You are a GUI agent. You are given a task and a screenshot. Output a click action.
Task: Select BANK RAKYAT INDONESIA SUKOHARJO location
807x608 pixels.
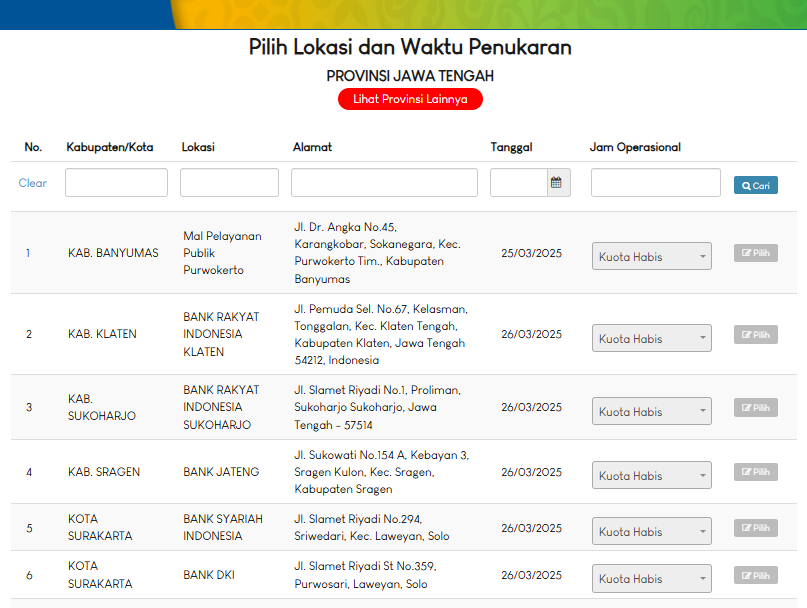pyautogui.click(x=221, y=407)
